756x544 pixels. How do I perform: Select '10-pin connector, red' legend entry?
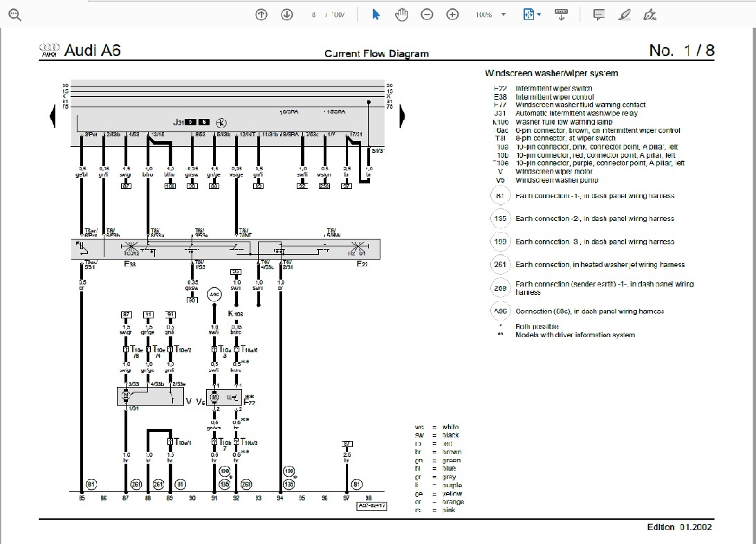[596, 155]
